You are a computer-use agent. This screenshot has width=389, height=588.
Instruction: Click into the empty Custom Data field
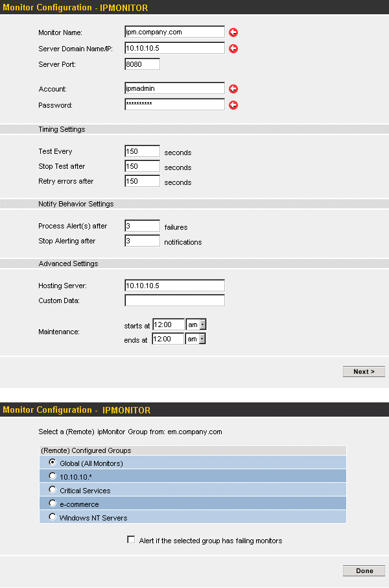coord(174,300)
